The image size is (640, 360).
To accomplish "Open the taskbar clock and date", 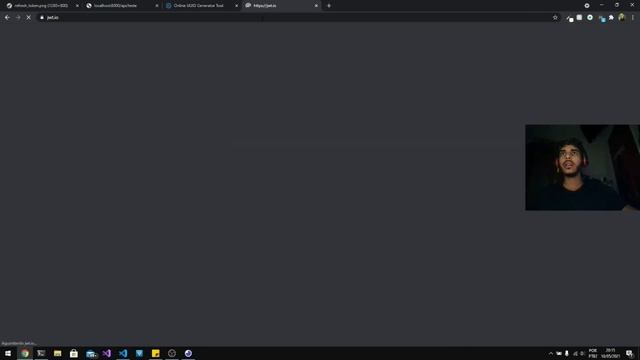I will (611, 353).
